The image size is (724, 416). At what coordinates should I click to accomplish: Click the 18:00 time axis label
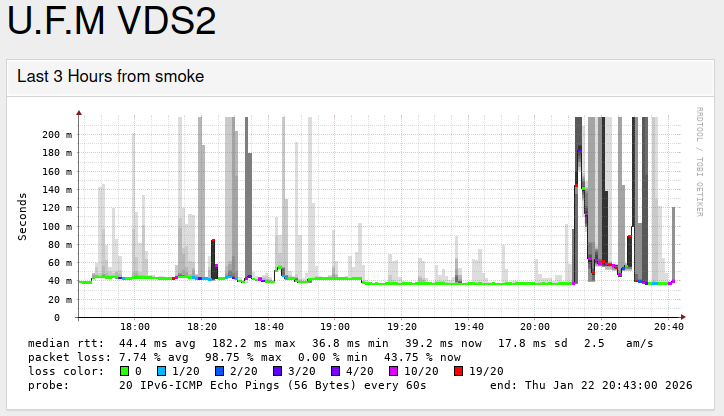point(135,327)
